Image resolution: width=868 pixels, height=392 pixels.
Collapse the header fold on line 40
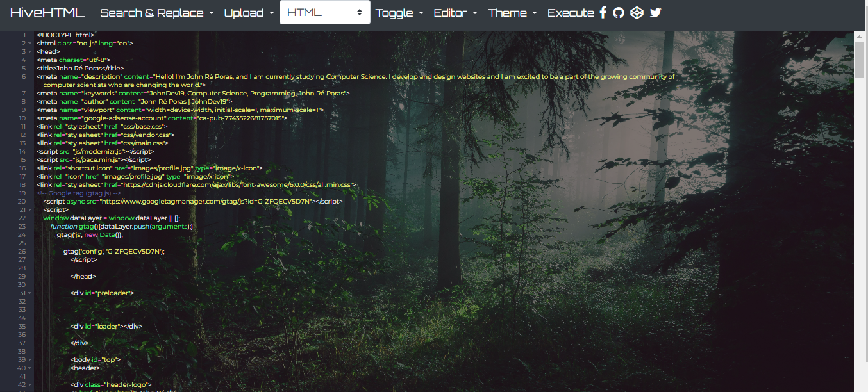29,368
